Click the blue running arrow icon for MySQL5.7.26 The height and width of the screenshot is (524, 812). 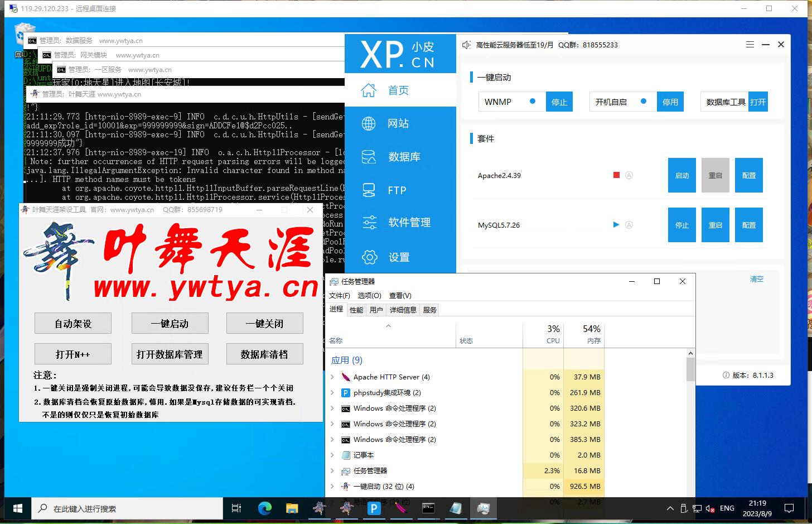pos(616,225)
